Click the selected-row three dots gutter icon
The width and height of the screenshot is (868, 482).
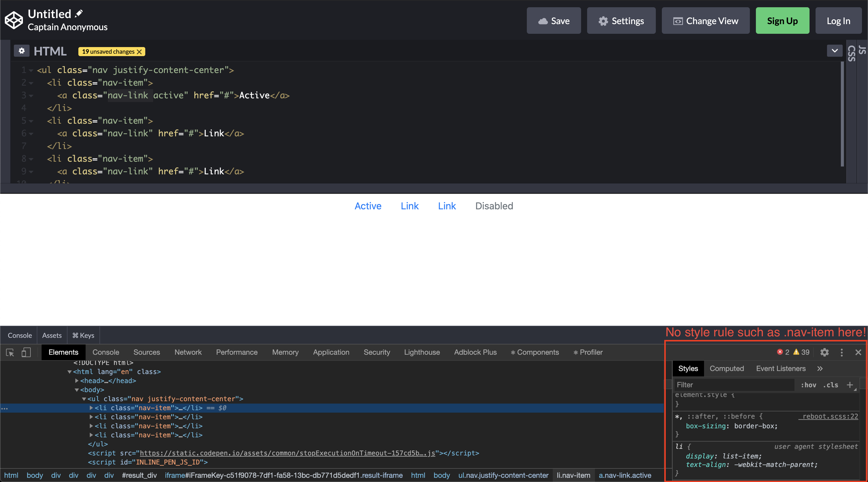point(5,408)
